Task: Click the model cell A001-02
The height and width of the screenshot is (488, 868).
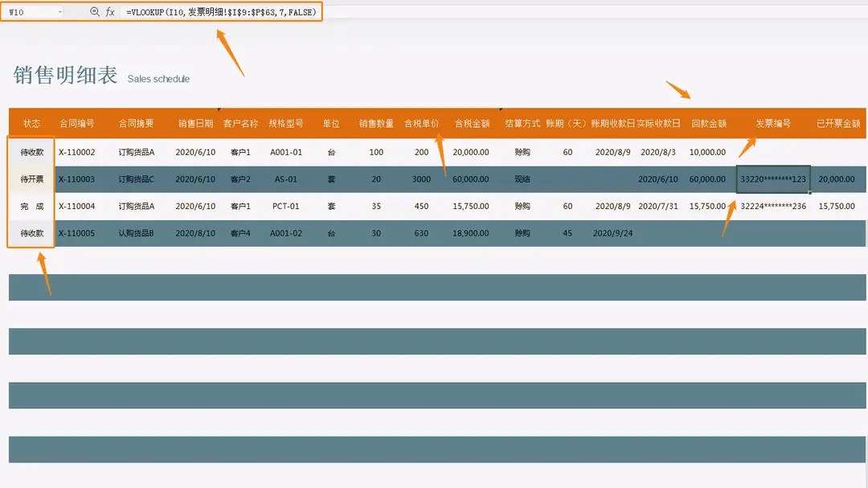Action: pos(286,233)
